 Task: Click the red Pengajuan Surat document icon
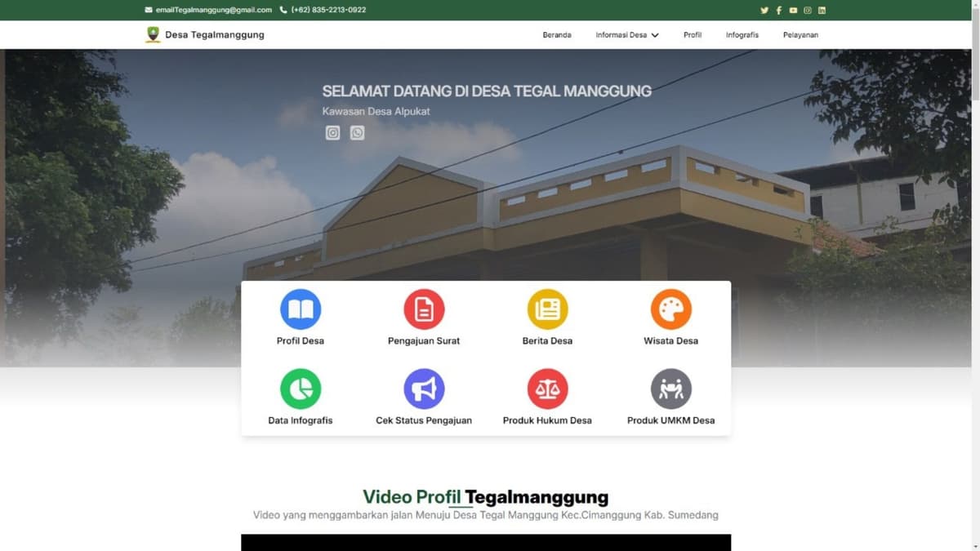424,309
